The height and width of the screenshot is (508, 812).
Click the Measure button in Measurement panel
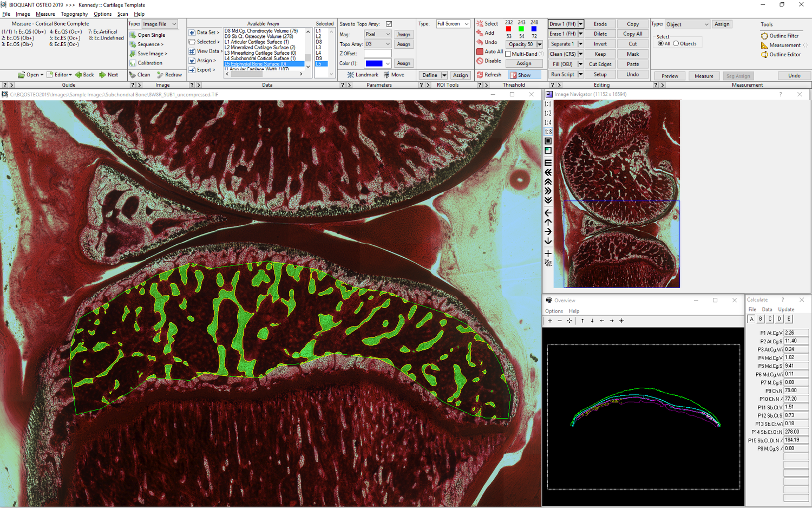pos(704,76)
